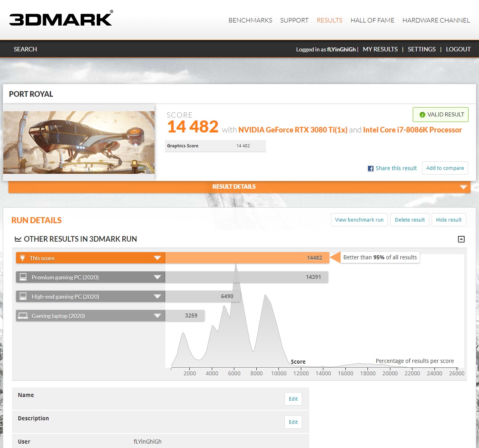Click Delete result button

point(410,220)
